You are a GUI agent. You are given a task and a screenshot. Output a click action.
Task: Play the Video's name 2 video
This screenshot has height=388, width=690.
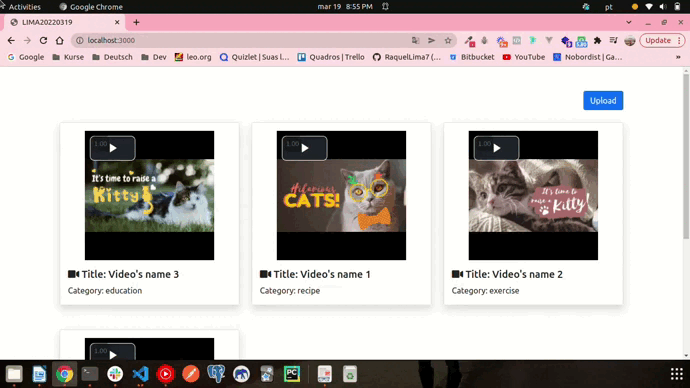pyautogui.click(x=496, y=148)
